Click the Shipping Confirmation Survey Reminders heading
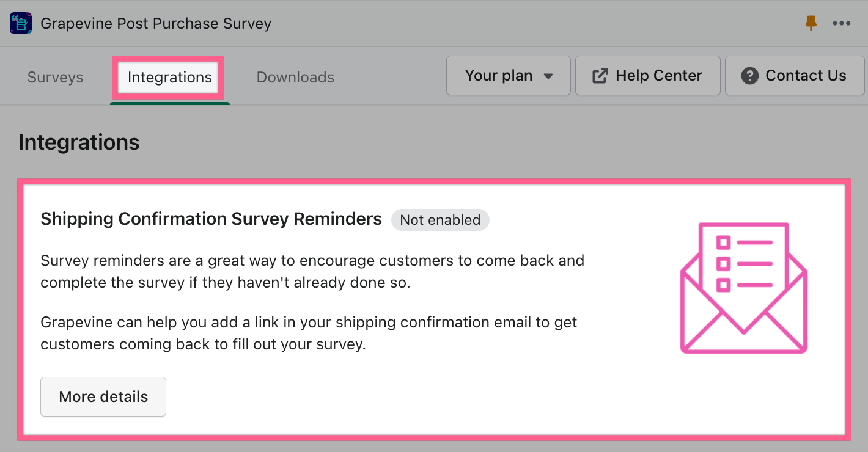868x452 pixels. click(211, 219)
